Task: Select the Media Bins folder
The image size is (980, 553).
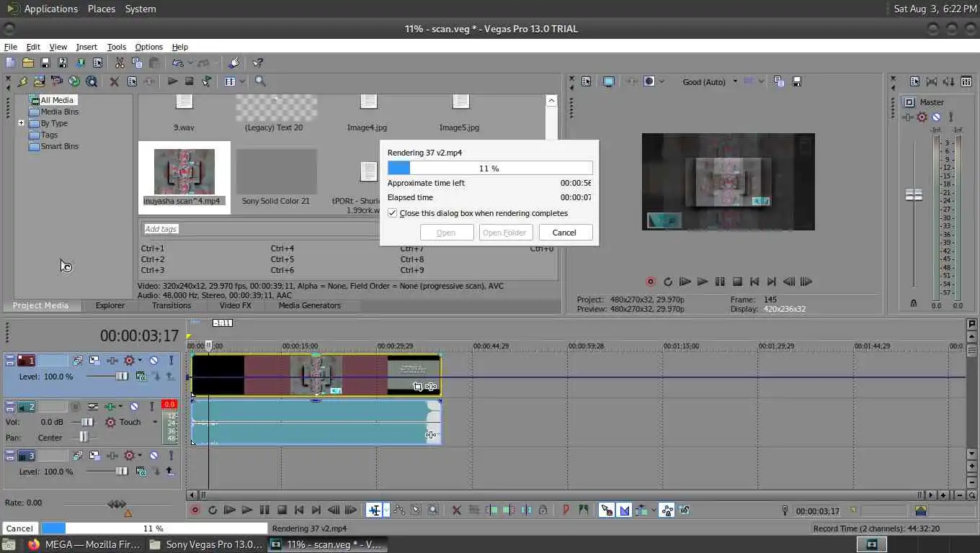Action: coord(54,112)
